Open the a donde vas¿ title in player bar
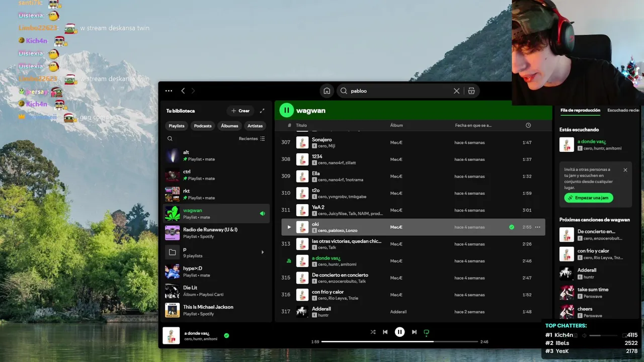 pos(197,333)
